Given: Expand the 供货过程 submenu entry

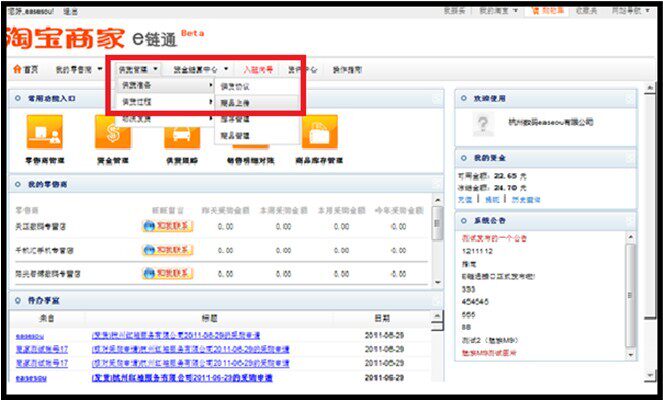Looking at the screenshot, I should [165, 102].
